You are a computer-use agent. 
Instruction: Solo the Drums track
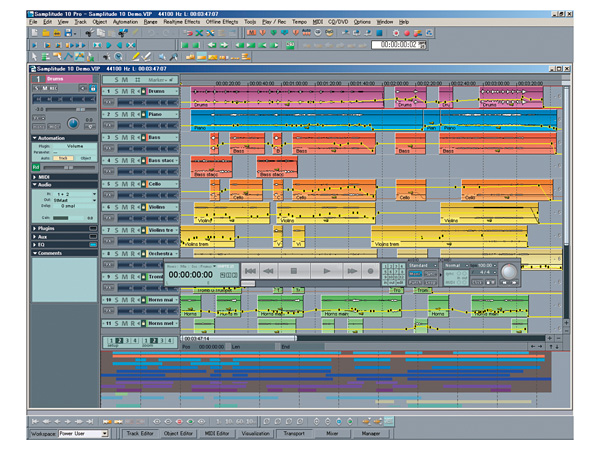(x=116, y=91)
